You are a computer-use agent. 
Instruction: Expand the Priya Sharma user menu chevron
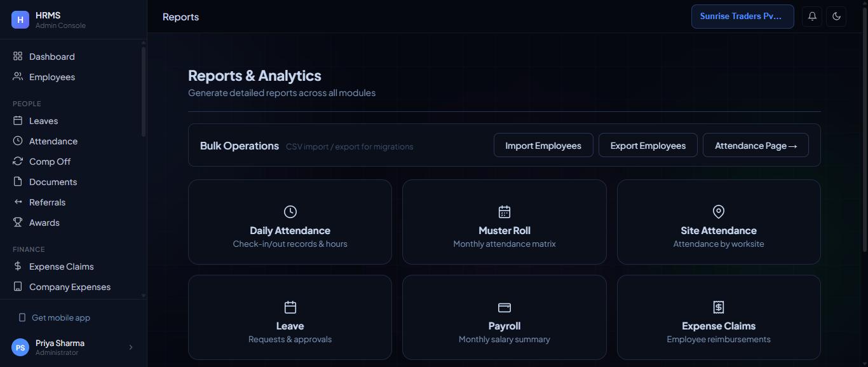click(131, 347)
